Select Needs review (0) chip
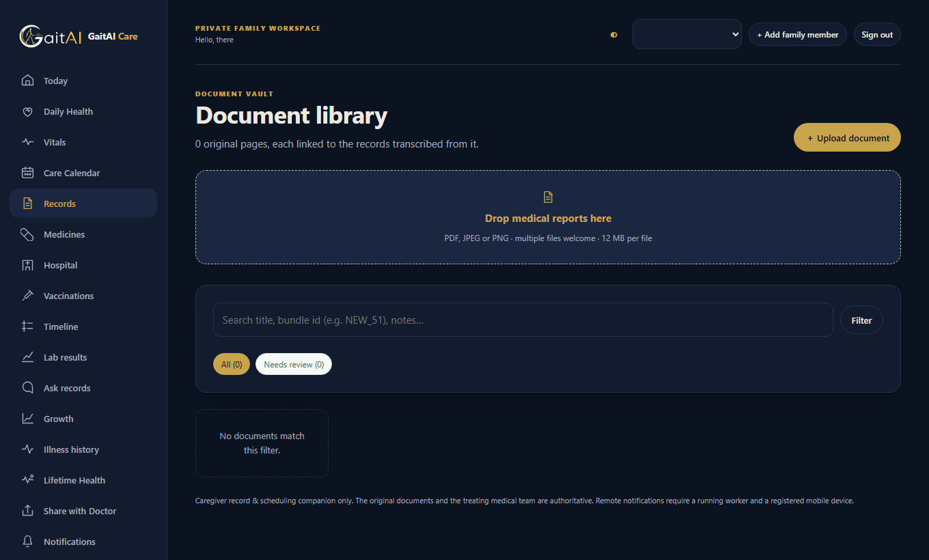929x560 pixels. [x=294, y=365]
